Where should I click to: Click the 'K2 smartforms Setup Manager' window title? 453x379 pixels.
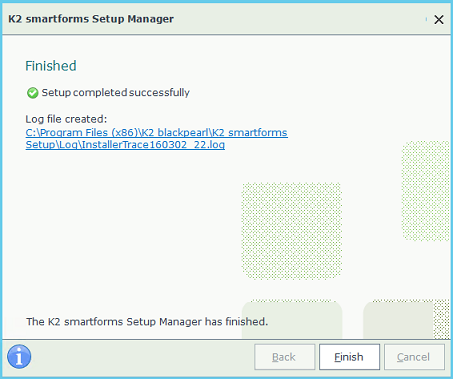[x=91, y=19]
